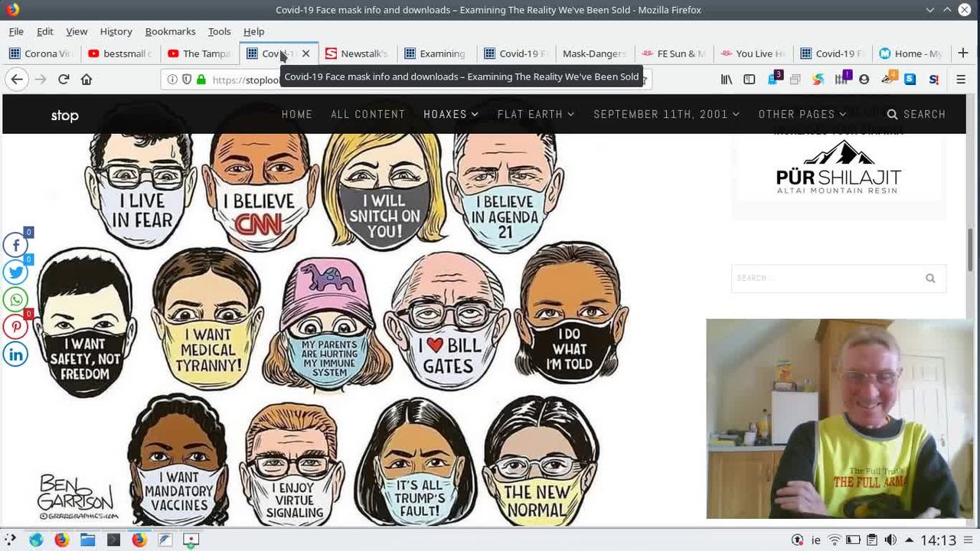Pin page with Pinterest share icon

click(x=15, y=327)
